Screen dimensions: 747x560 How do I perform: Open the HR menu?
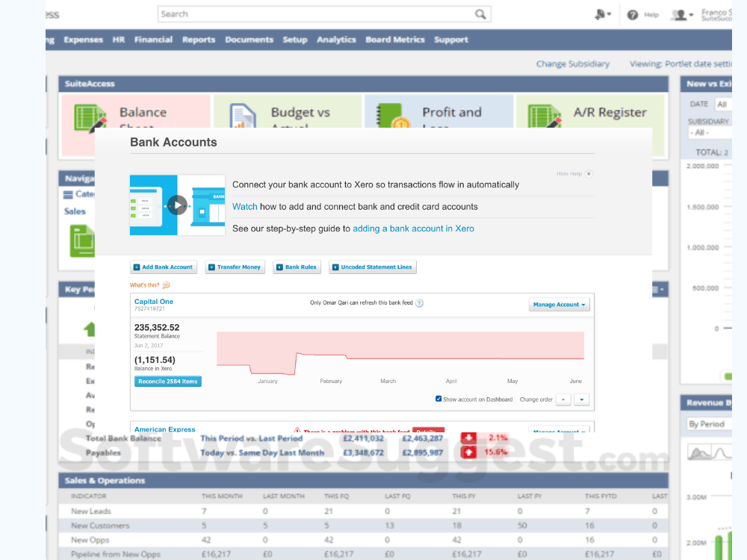pyautogui.click(x=119, y=40)
